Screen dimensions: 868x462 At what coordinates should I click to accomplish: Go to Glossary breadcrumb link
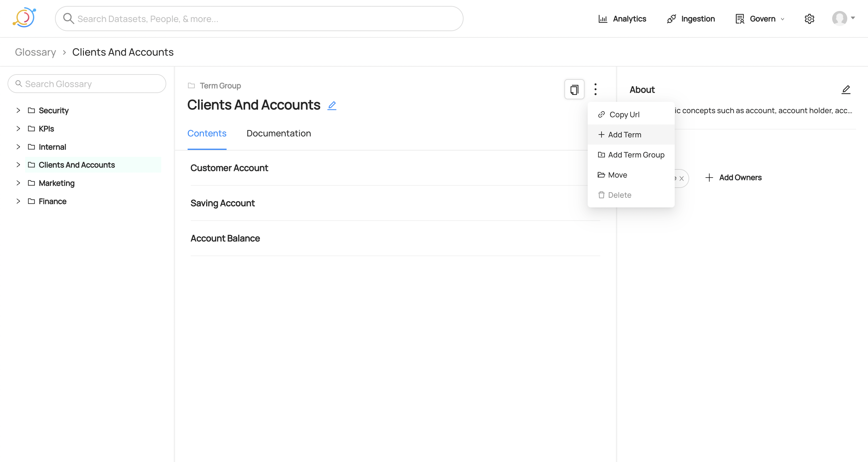[x=36, y=52]
